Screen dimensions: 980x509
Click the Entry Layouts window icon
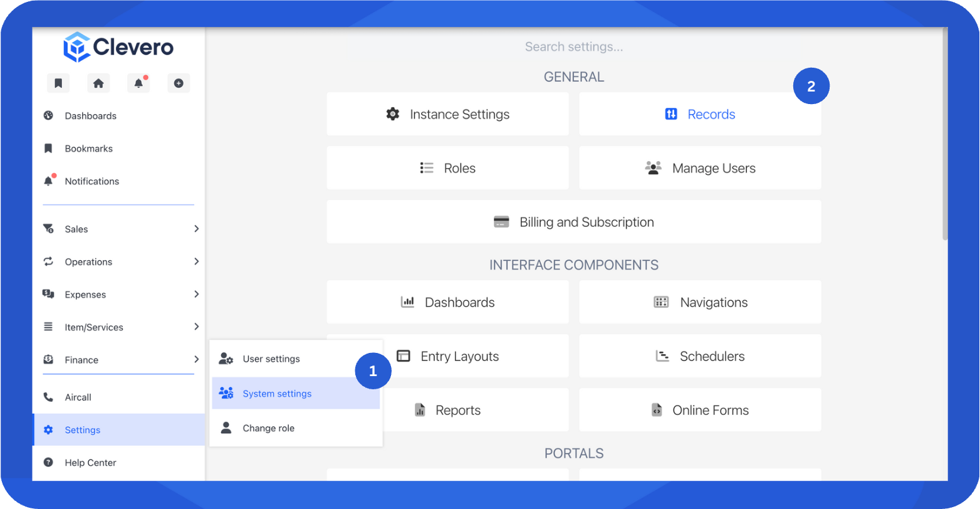404,356
